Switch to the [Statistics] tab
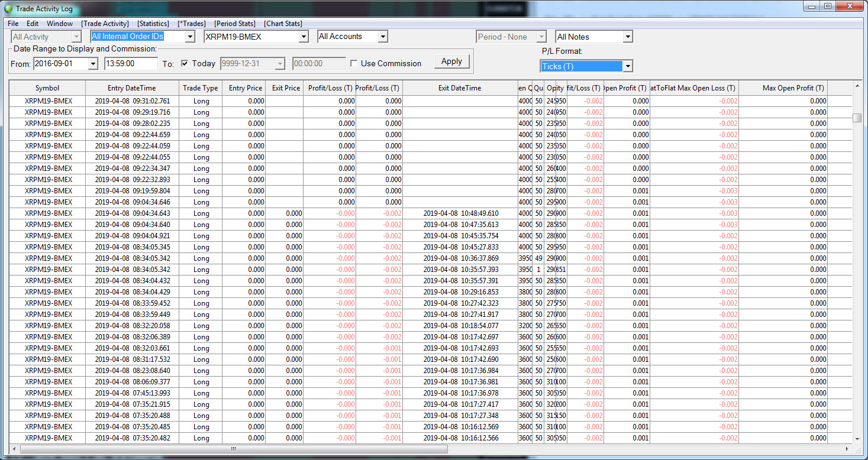The image size is (868, 460). pyautogui.click(x=153, y=24)
